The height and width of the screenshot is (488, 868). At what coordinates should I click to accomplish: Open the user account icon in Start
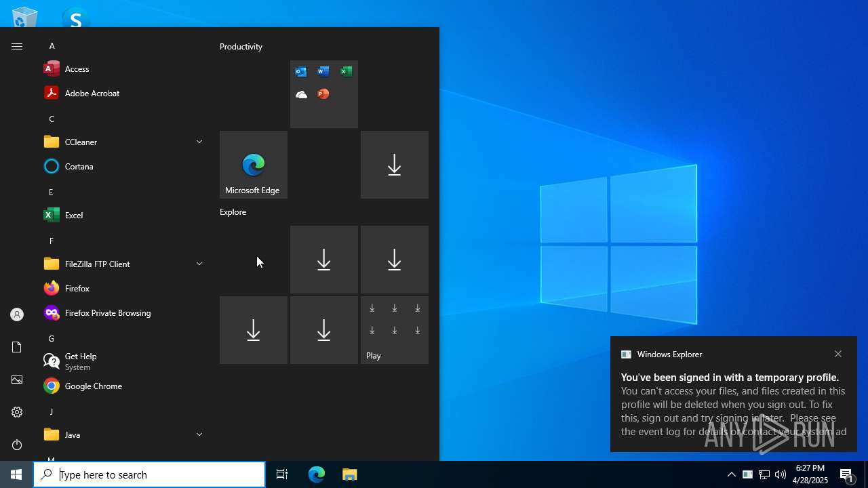click(17, 314)
